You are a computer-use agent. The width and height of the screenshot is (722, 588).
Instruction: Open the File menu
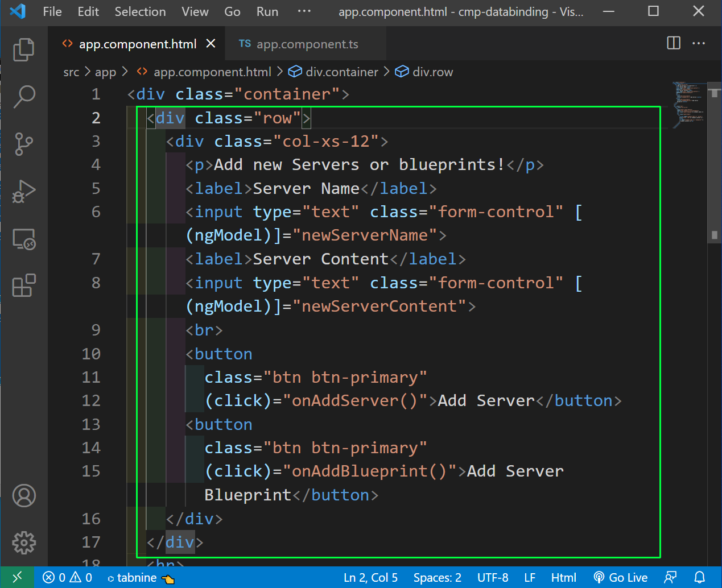(x=52, y=11)
